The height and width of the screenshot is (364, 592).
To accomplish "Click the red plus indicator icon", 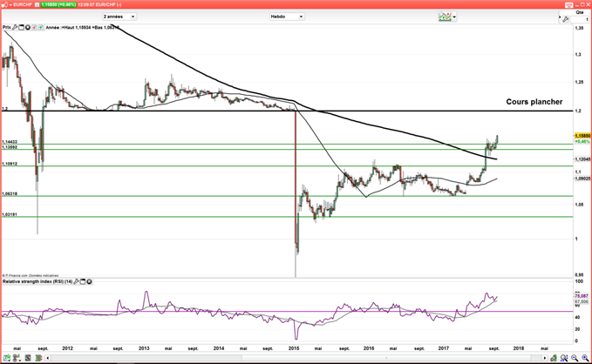I will click(x=34, y=27).
